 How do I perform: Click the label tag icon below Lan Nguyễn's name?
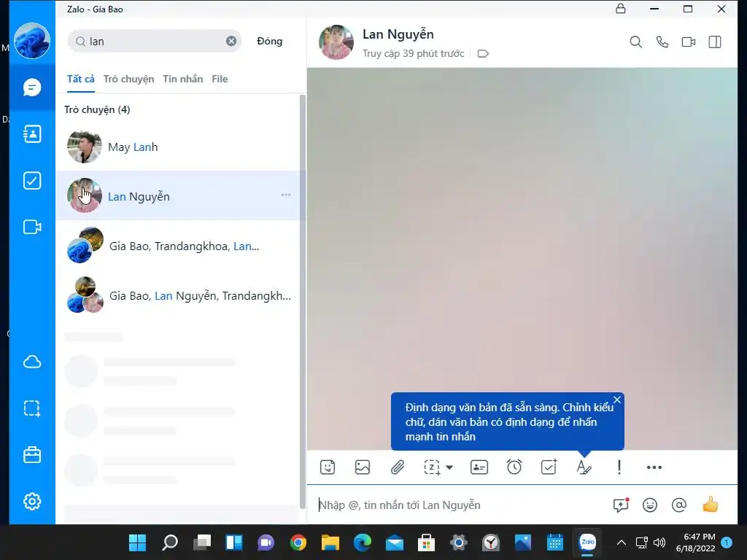pos(483,53)
